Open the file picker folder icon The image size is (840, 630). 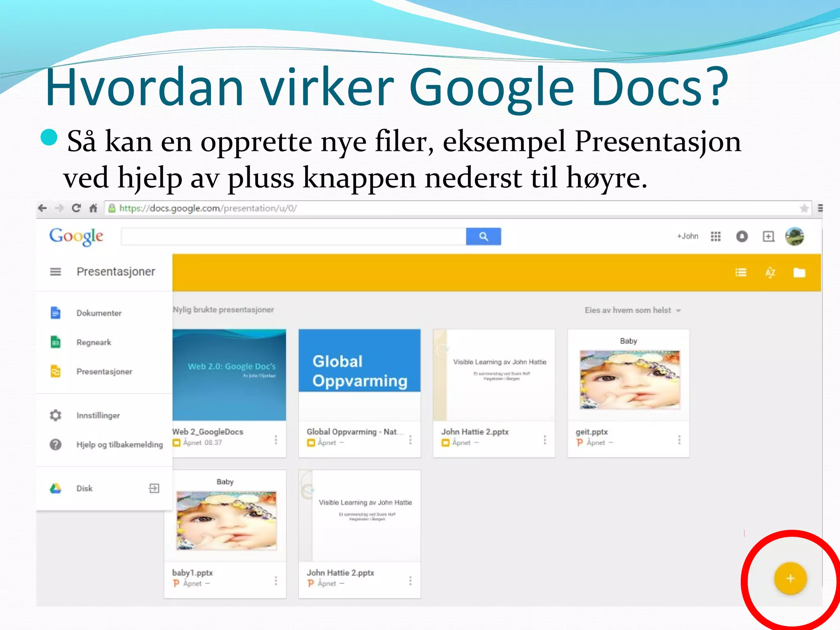[799, 273]
